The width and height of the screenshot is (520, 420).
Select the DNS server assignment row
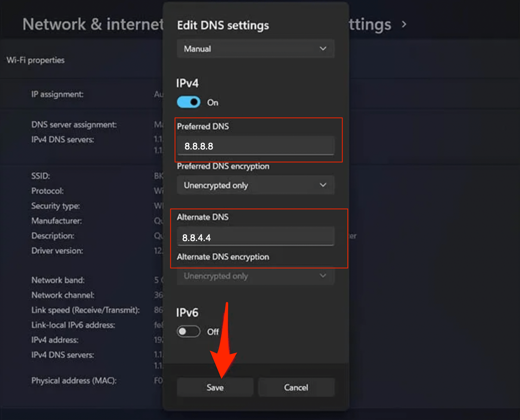[x=74, y=125]
